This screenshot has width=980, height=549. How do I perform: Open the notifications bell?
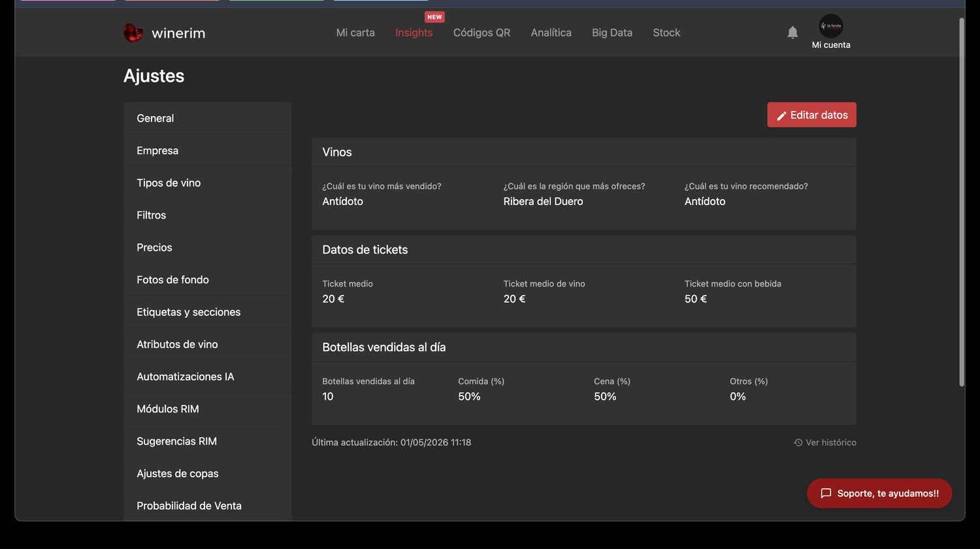(792, 33)
